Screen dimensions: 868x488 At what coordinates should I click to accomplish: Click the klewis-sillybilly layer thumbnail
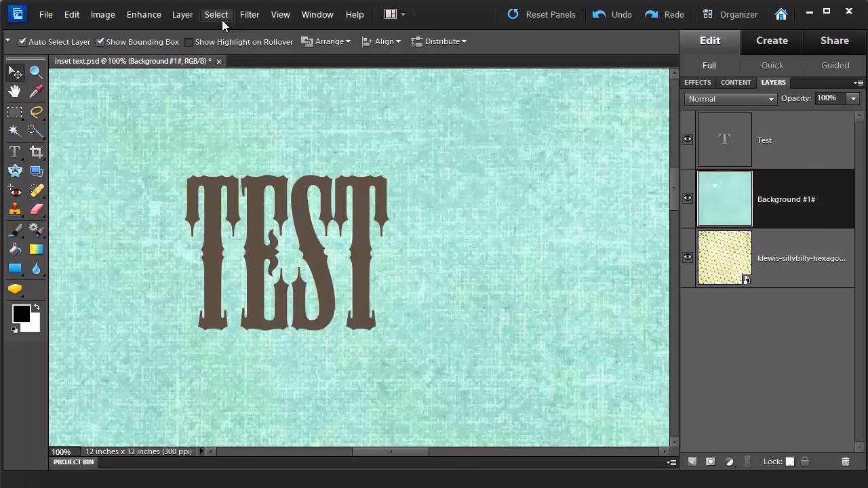coord(724,258)
